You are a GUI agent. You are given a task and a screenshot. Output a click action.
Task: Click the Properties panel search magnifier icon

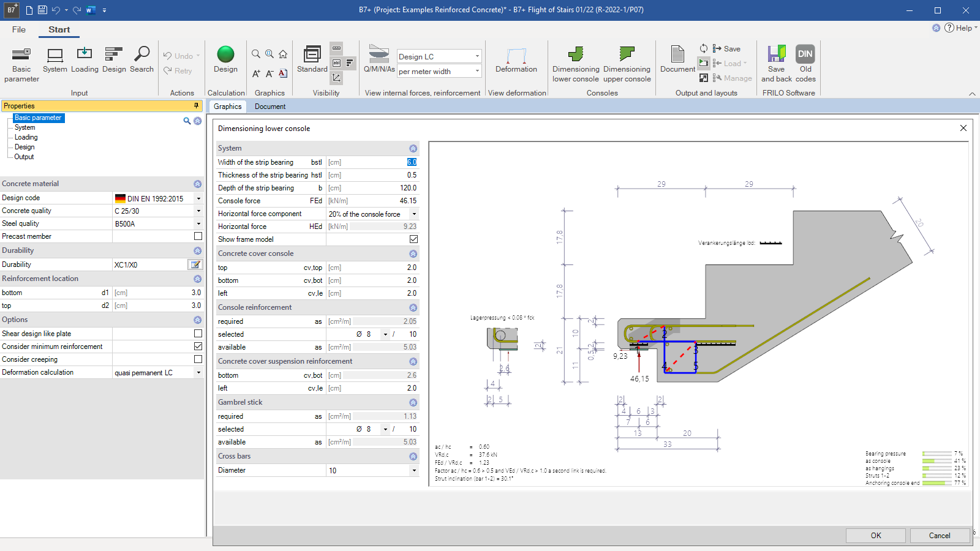click(x=187, y=121)
